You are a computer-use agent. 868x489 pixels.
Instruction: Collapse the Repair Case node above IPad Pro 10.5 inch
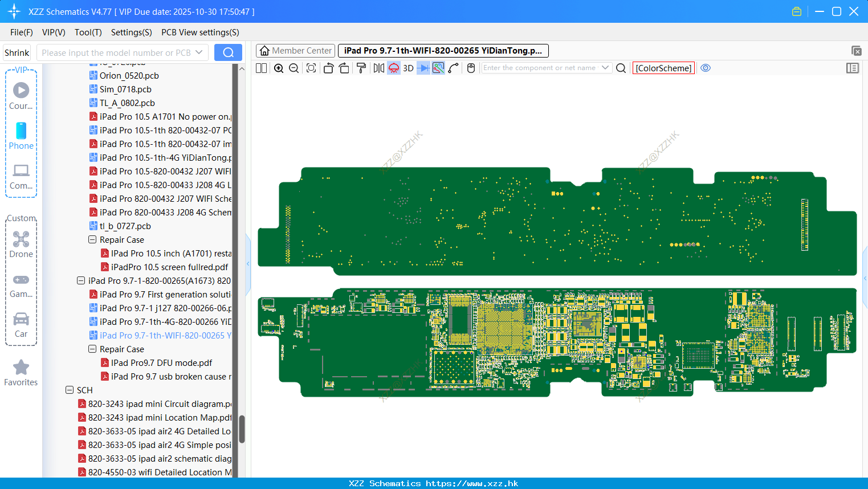(x=92, y=240)
